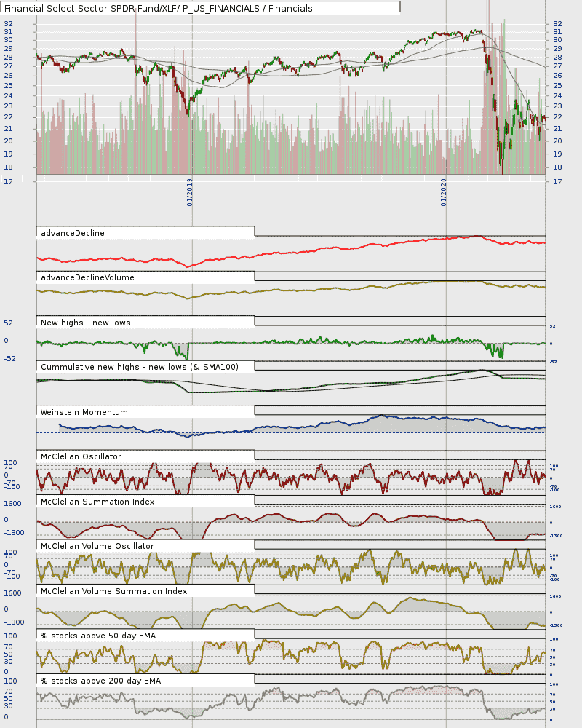The width and height of the screenshot is (582, 728).
Task: Select the 'advanceDeclineVolume' panel label
Action: point(87,277)
